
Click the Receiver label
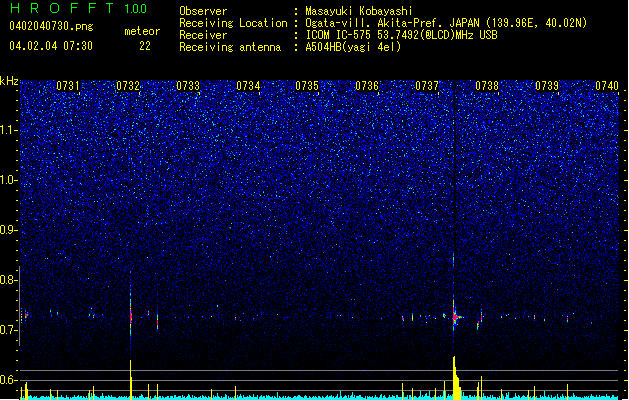pyautogui.click(x=203, y=35)
